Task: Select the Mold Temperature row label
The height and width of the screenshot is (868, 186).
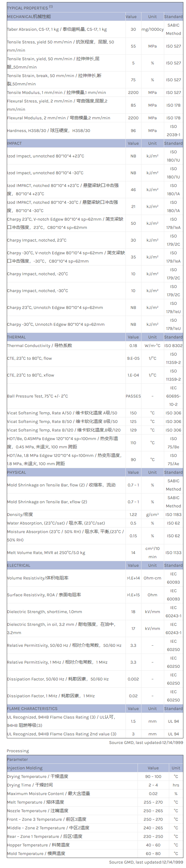Action: [x=36, y=854]
